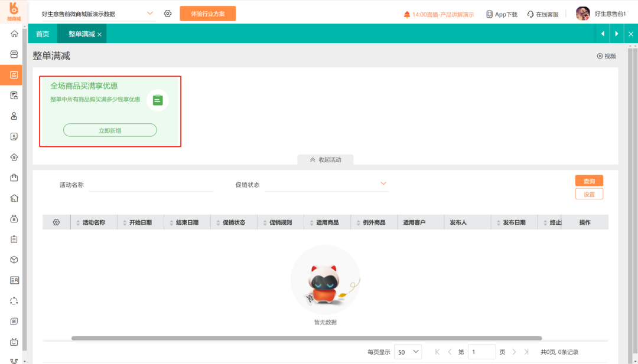638x364 pixels.
Task: Click the horizontal scrollbar under the table
Action: [x=307, y=338]
